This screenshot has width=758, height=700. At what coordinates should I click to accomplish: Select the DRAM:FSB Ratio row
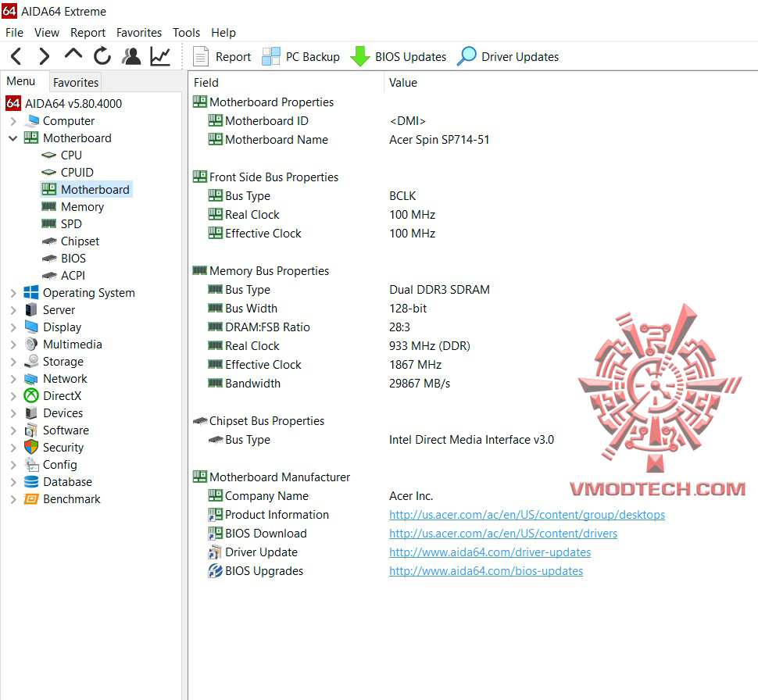[x=473, y=327]
